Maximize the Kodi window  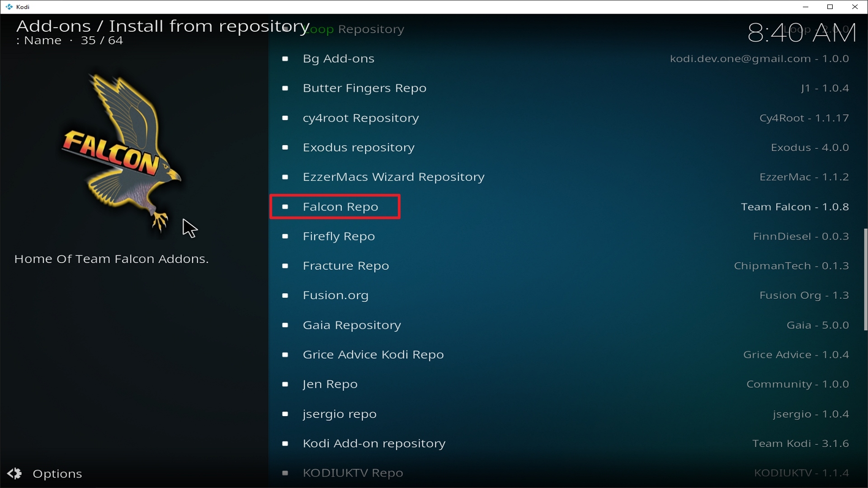click(830, 7)
